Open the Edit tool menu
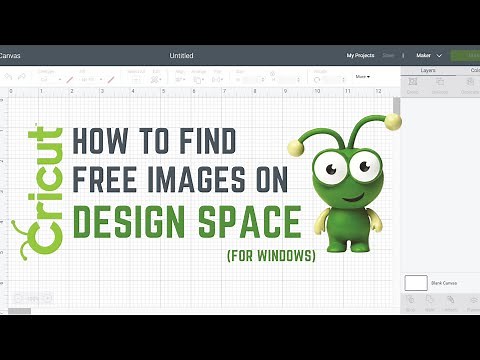This screenshot has width=480, height=360. point(156,80)
